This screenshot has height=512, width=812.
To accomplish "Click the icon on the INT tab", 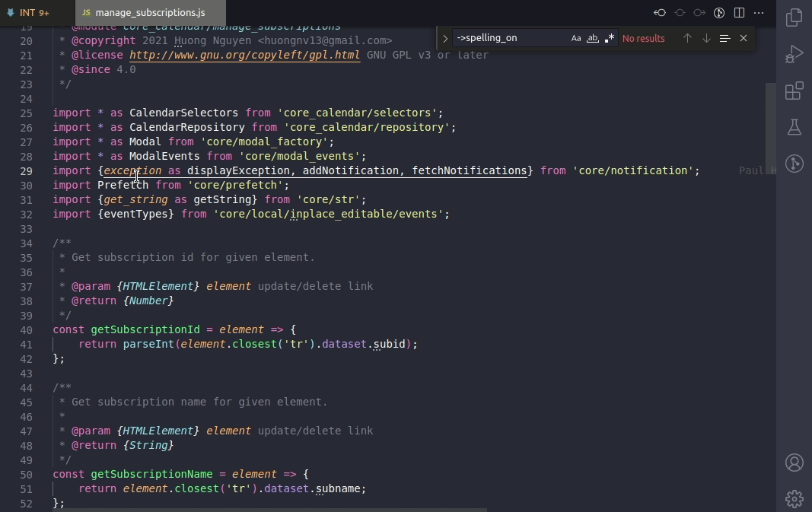I will coord(11,12).
